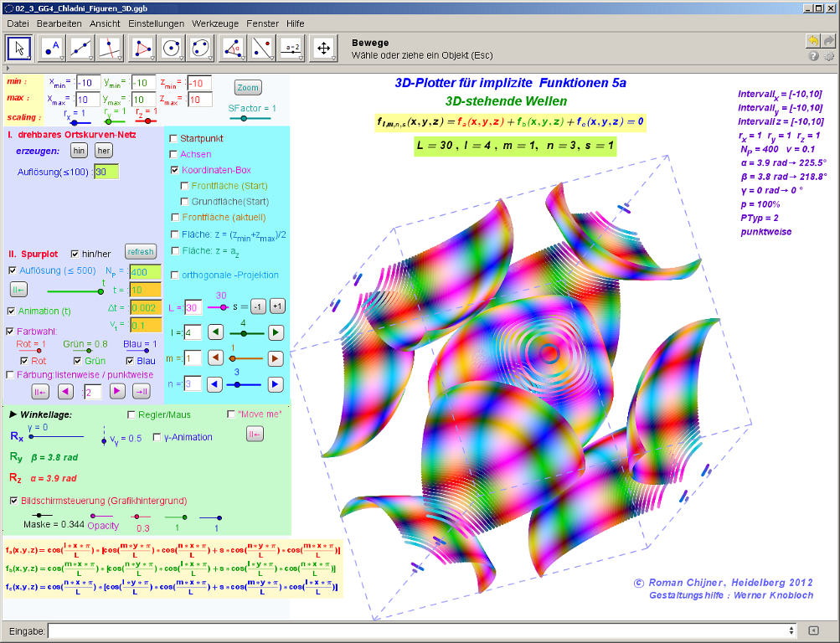Open the Werkzeuge menu
Image resolution: width=840 pixels, height=643 pixels.
tap(214, 23)
